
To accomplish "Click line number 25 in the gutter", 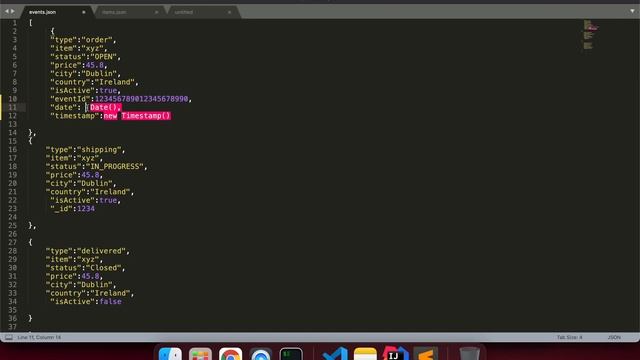I will [12, 226].
